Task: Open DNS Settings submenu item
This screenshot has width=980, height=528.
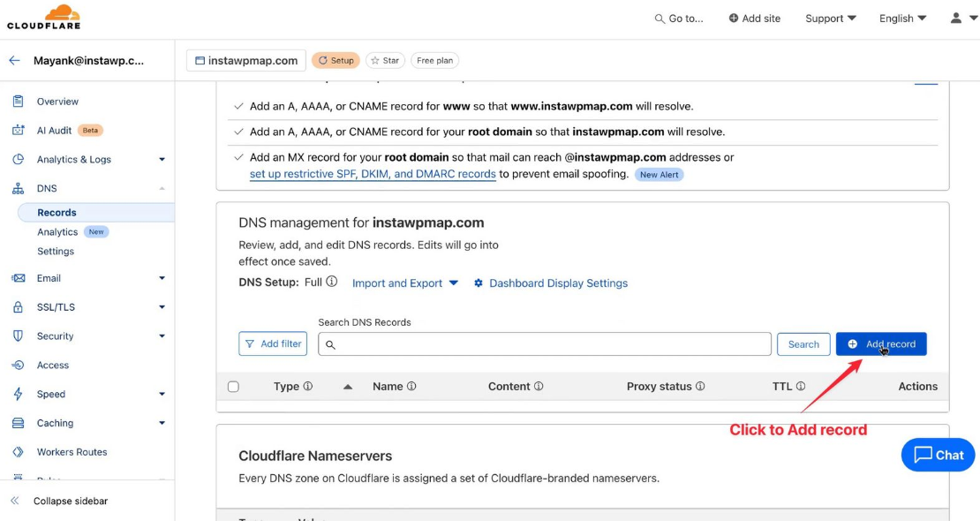Action: pyautogui.click(x=56, y=251)
